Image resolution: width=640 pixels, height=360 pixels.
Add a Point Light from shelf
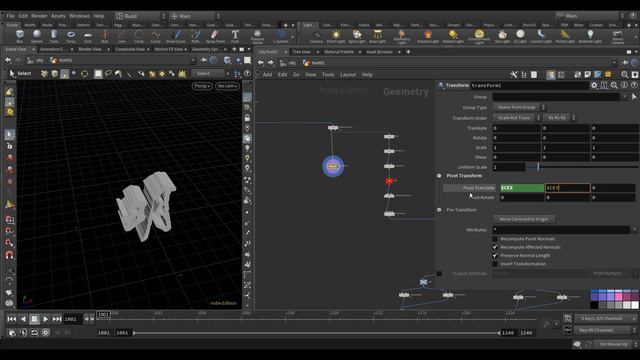tap(336, 36)
